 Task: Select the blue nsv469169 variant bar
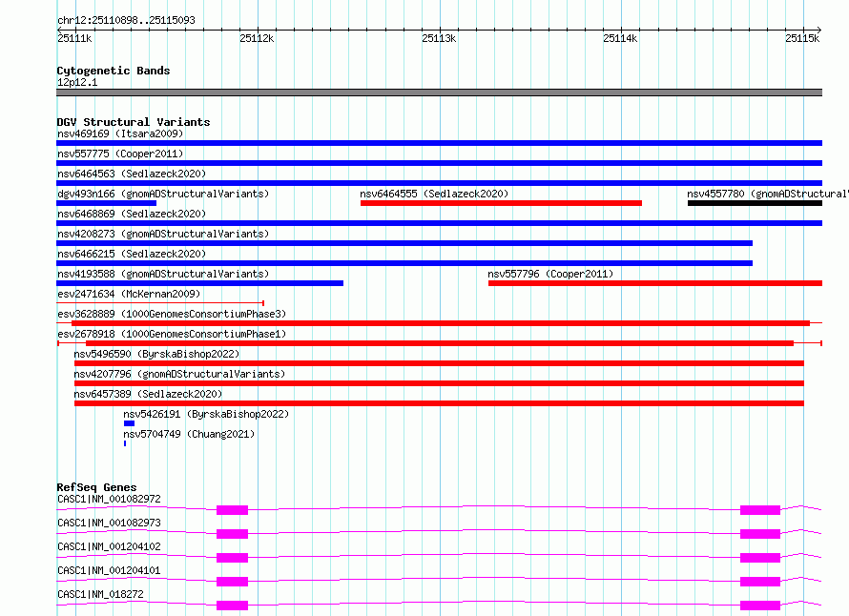tap(439, 143)
